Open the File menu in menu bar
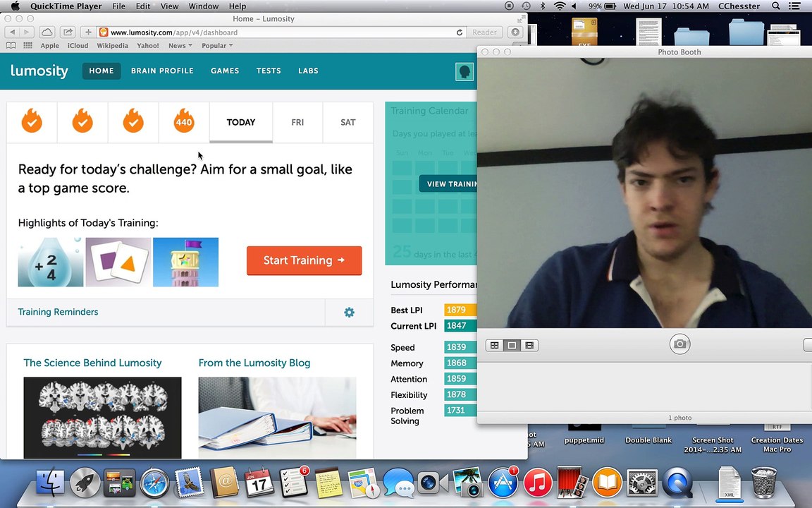 coord(118,6)
